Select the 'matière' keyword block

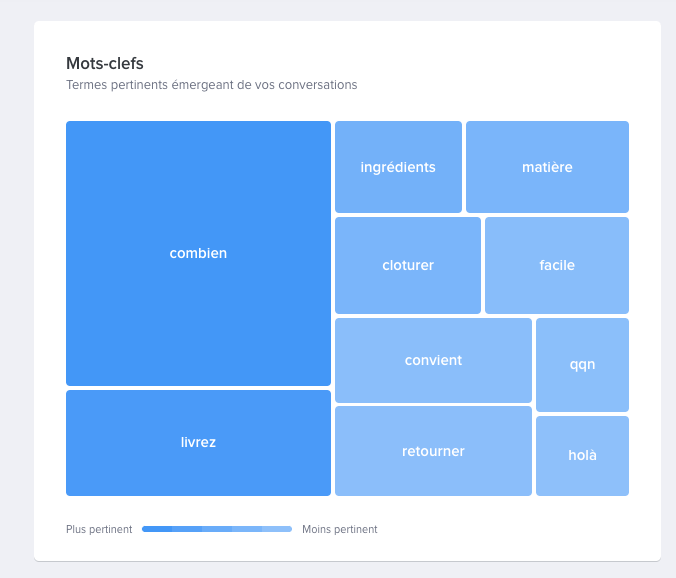pos(548,167)
